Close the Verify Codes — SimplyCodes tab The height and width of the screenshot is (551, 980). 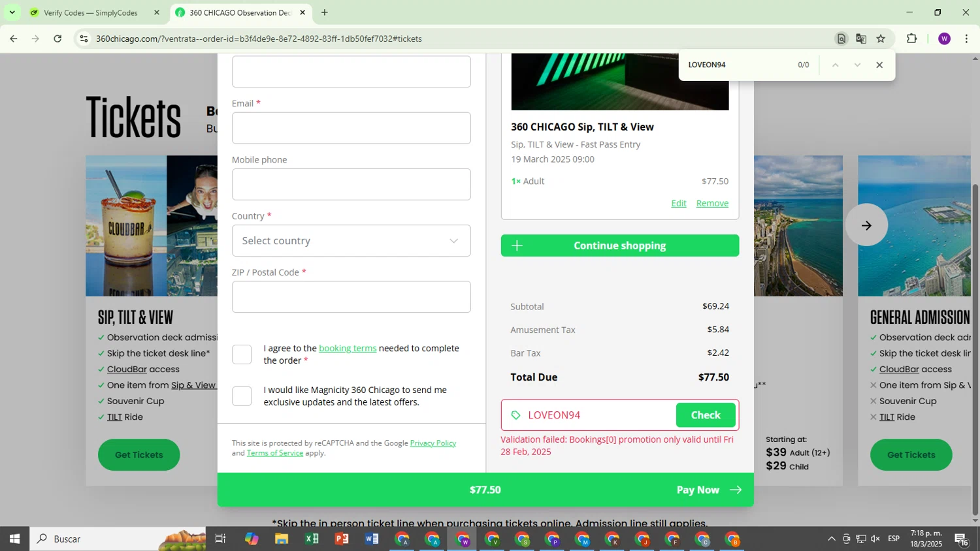157,12
